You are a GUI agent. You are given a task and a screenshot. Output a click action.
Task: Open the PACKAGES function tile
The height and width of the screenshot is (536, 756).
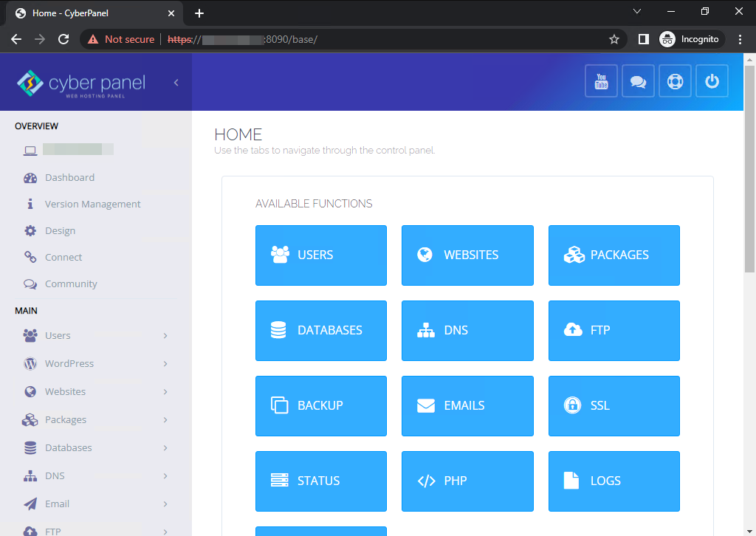point(614,255)
